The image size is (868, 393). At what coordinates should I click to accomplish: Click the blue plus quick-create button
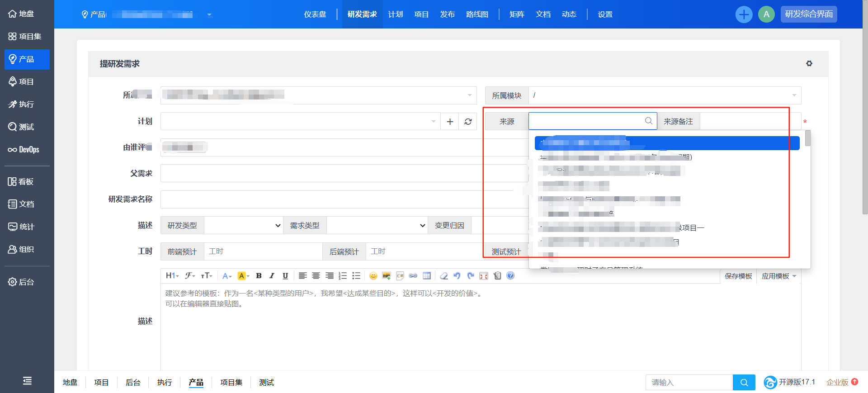click(x=744, y=14)
